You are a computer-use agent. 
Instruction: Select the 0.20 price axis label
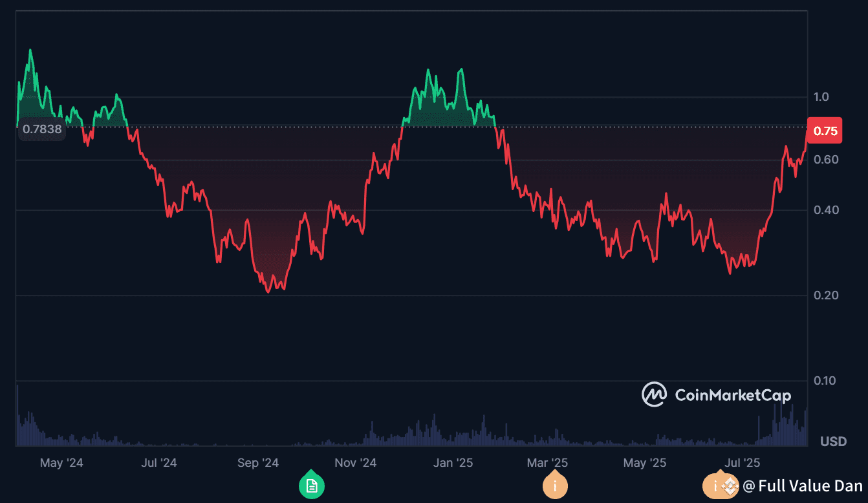[x=826, y=295]
